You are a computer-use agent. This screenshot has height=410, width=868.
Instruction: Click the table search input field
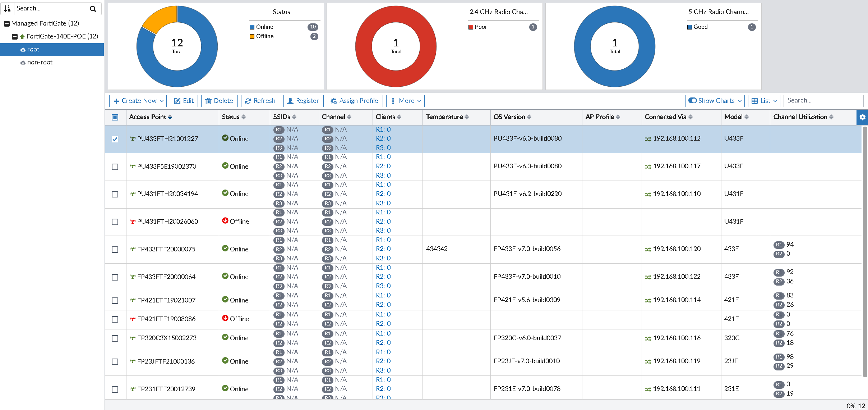(823, 101)
